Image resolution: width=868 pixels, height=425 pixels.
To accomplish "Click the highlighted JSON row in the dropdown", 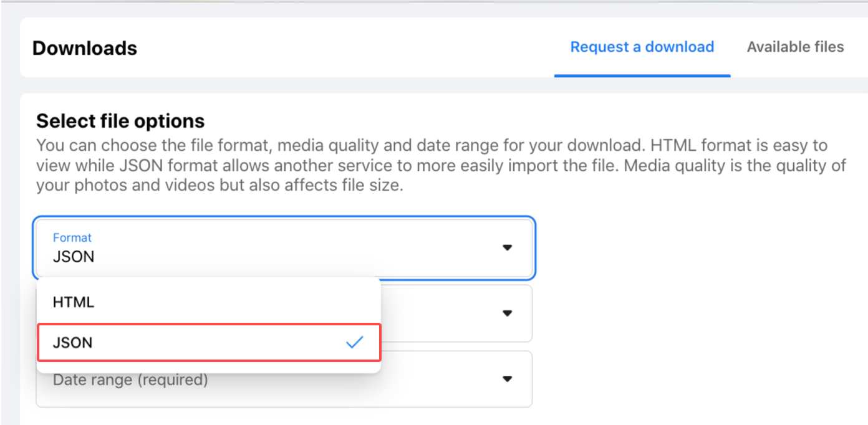I will tap(209, 342).
